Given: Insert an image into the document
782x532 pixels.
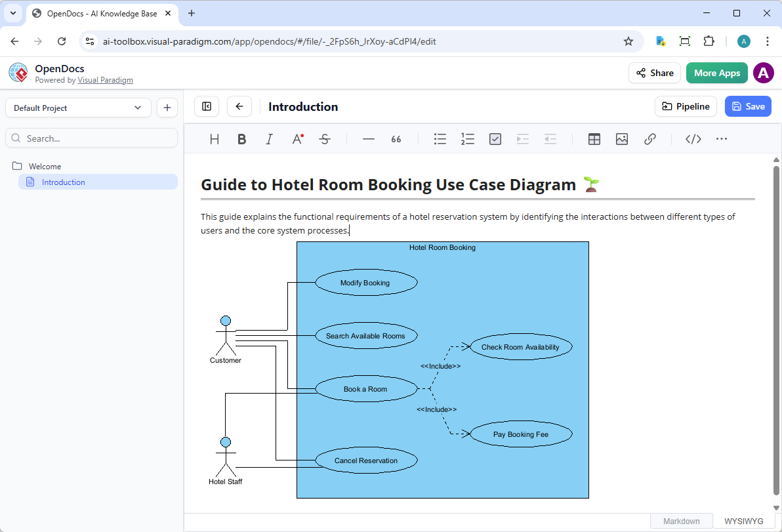Looking at the screenshot, I should [x=621, y=138].
